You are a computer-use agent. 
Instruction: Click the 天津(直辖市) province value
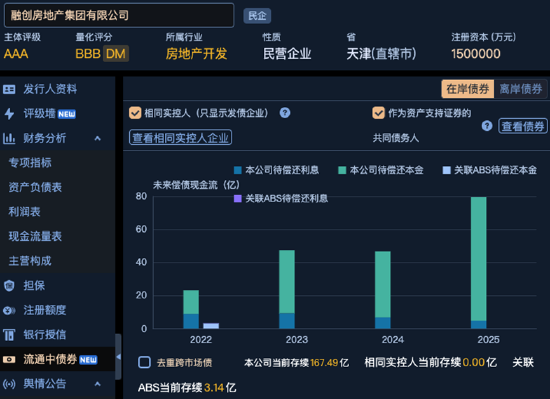(381, 54)
